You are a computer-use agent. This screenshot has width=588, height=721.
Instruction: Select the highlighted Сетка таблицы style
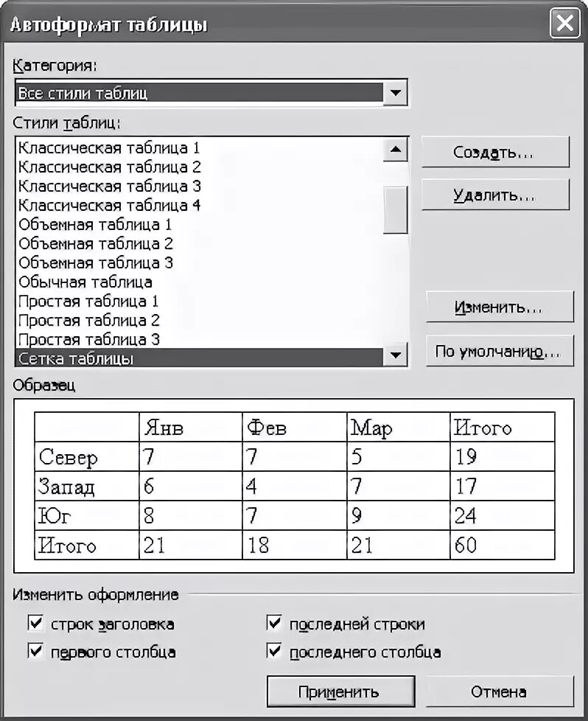[200, 358]
